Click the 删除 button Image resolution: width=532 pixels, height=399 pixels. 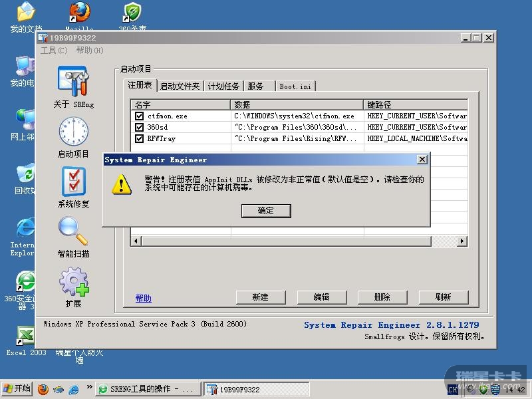[382, 297]
